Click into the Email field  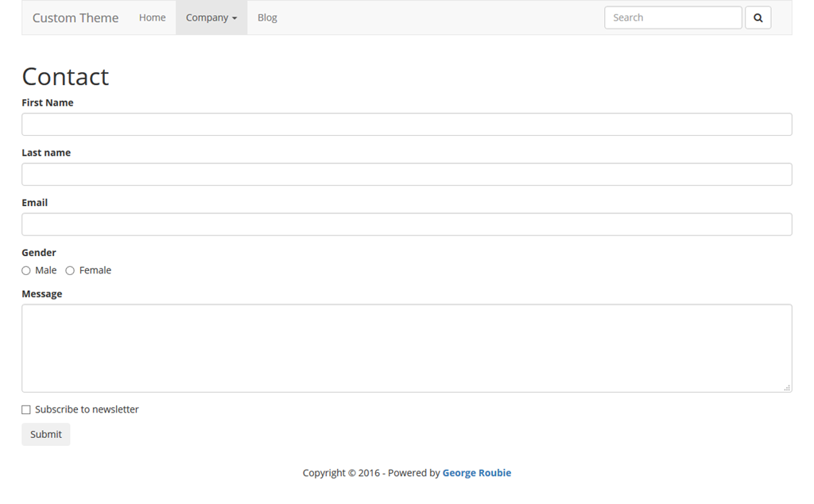click(407, 224)
